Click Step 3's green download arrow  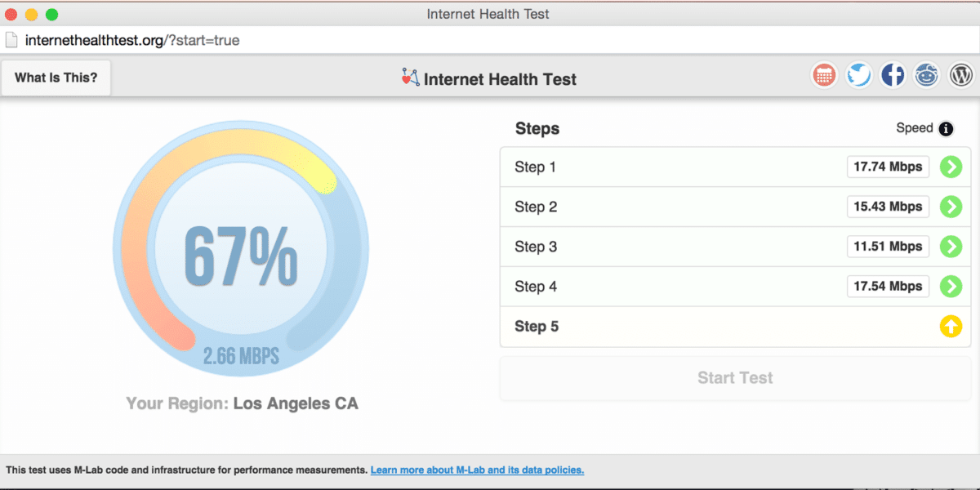click(951, 247)
